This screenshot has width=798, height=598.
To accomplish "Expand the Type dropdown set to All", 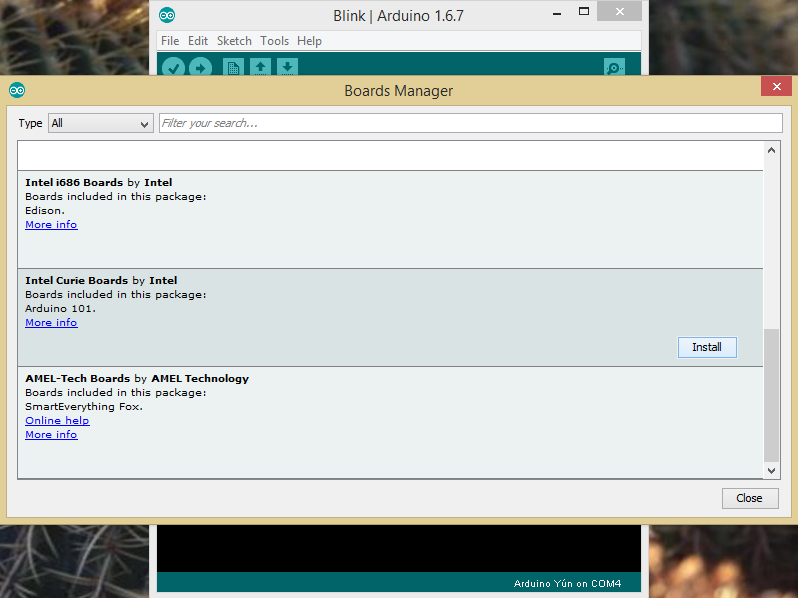I will tap(101, 123).
